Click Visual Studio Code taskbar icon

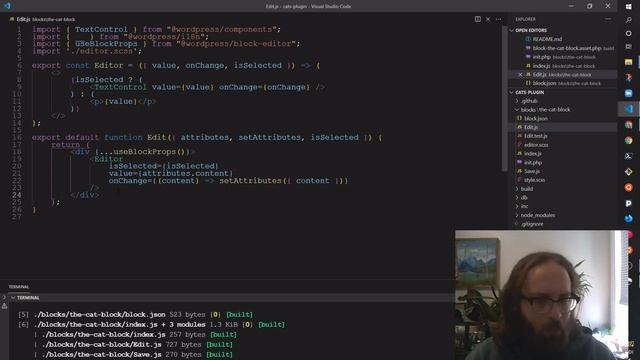coord(629,109)
